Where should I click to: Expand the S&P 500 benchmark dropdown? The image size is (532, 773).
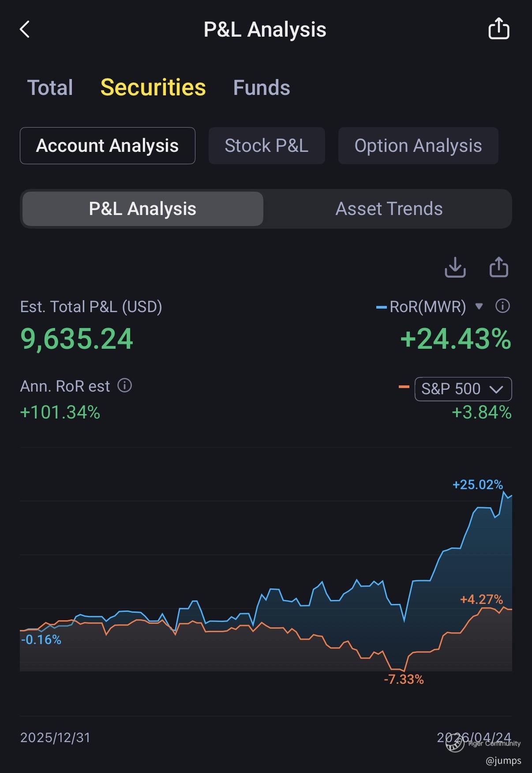pyautogui.click(x=463, y=389)
